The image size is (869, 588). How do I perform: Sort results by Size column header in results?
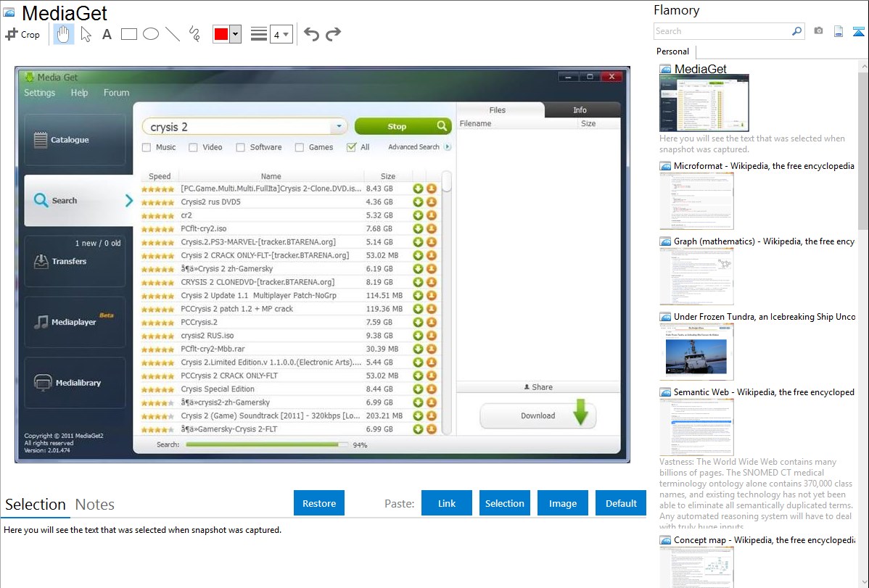[388, 176]
